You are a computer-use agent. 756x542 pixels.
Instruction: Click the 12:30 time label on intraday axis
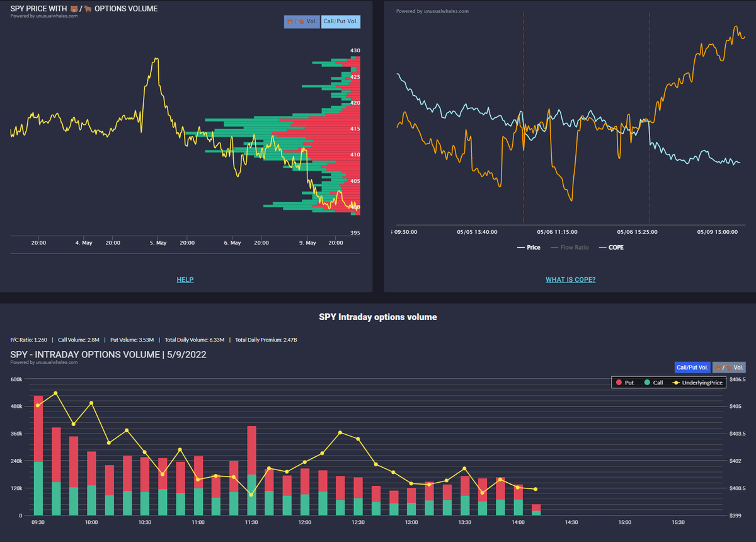(358, 522)
